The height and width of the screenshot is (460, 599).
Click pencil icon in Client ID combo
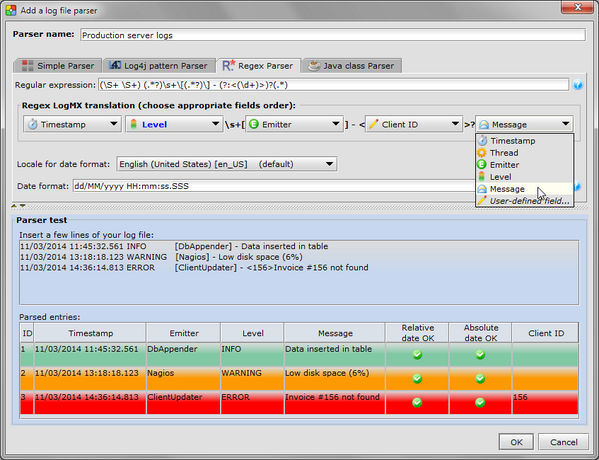(373, 124)
